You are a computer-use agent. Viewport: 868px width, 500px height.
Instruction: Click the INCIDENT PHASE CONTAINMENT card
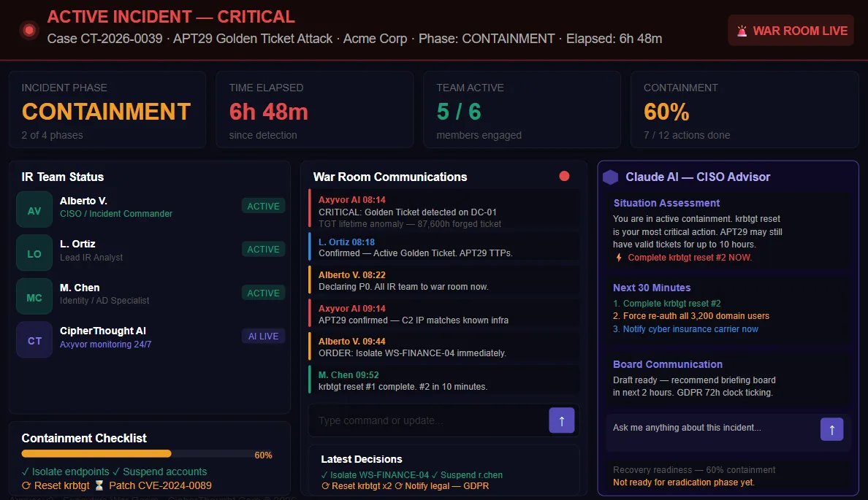(107, 109)
